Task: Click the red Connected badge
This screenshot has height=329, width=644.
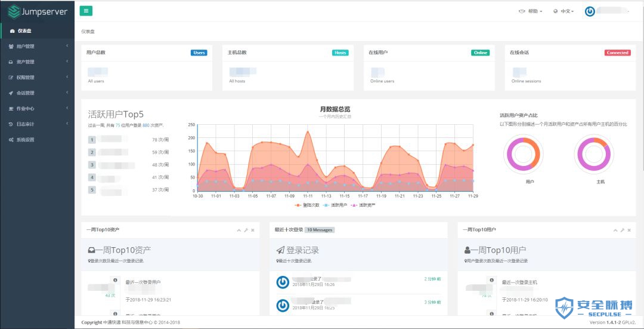Action: pos(617,53)
